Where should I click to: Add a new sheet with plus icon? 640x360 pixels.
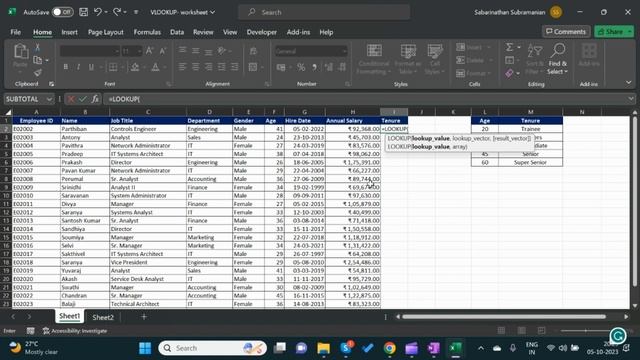(144, 317)
